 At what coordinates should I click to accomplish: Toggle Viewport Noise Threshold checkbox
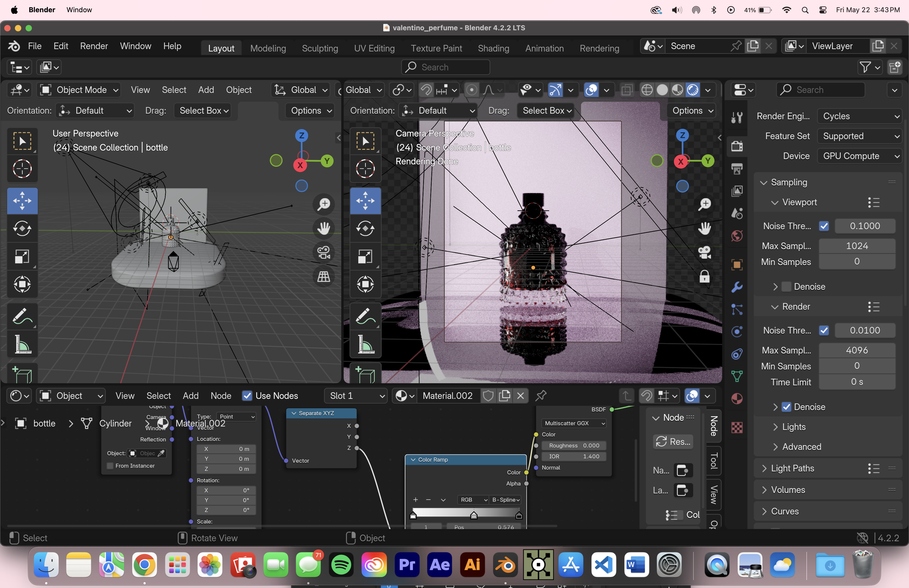(824, 226)
